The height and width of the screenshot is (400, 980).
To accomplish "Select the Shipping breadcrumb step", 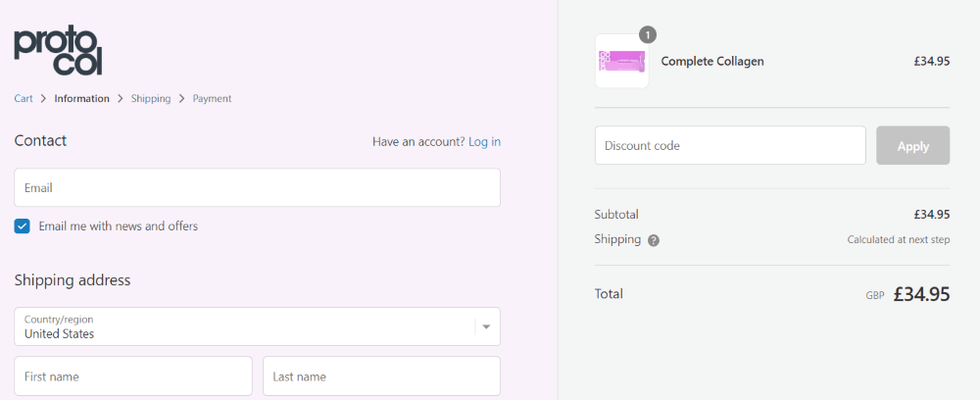I will (151, 99).
